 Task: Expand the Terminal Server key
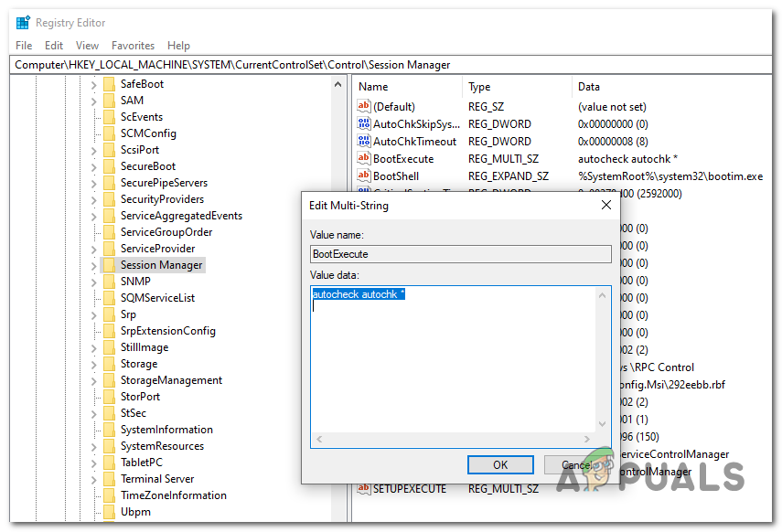coord(94,478)
